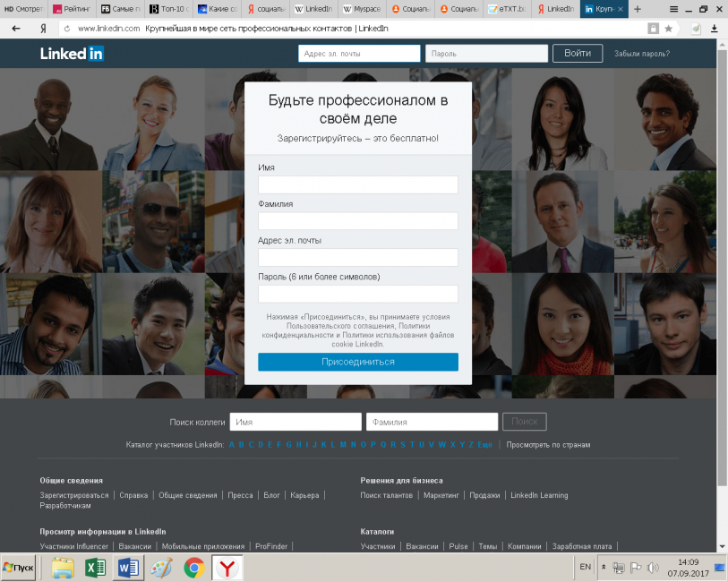This screenshot has height=582, width=728.
Task: Open the LinkedIn Learning link
Action: (539, 495)
